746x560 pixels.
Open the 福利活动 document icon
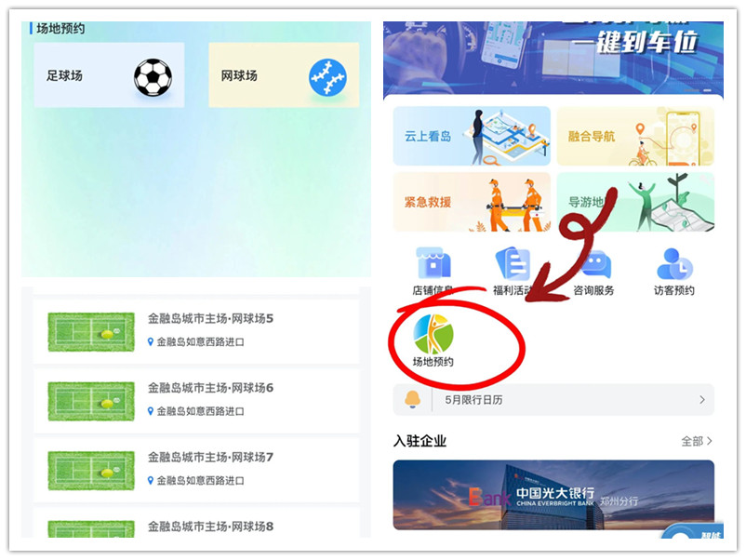click(513, 263)
